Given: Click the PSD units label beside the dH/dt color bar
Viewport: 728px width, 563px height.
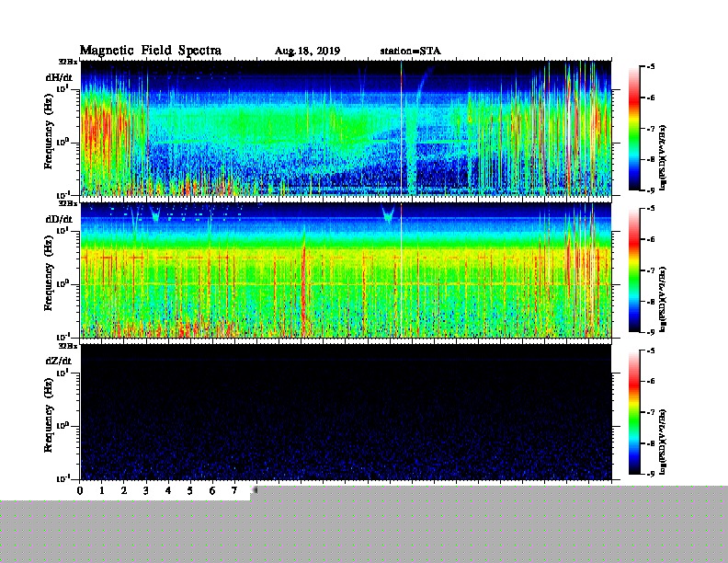Looking at the screenshot, I should point(663,157).
